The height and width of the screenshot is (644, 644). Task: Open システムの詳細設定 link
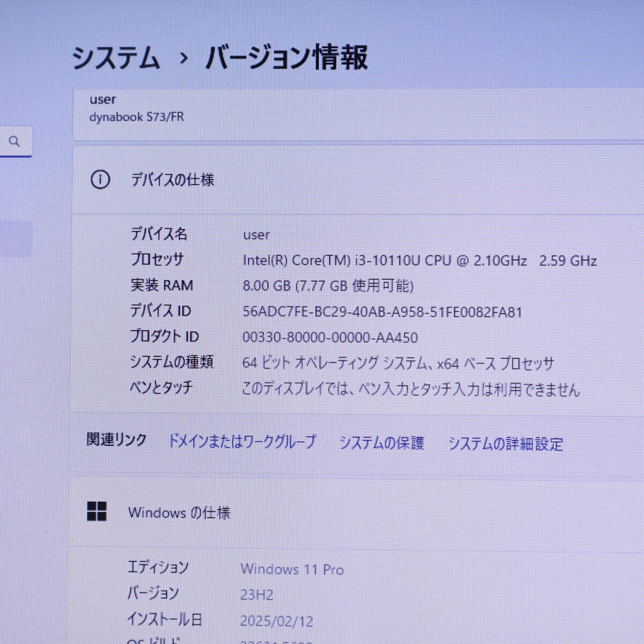506,444
